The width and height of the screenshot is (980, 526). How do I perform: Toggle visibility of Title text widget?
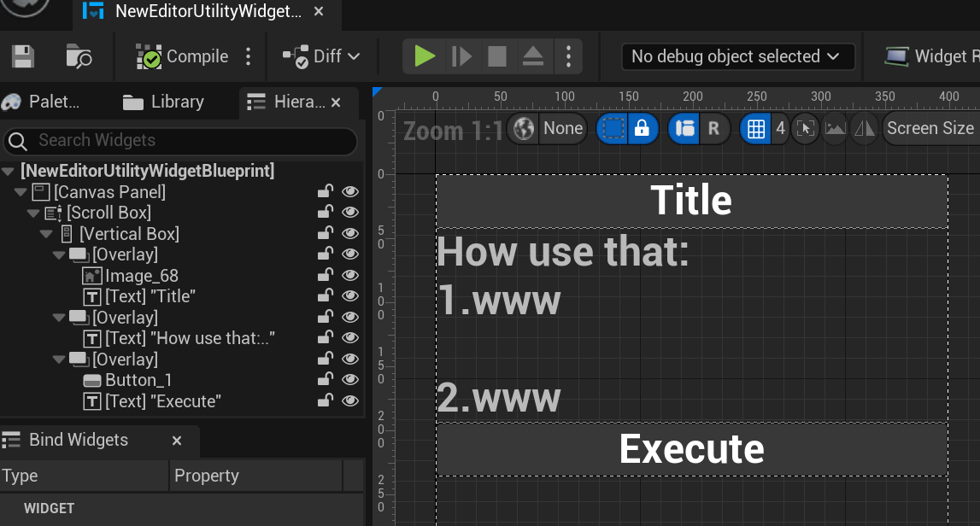tap(350, 296)
